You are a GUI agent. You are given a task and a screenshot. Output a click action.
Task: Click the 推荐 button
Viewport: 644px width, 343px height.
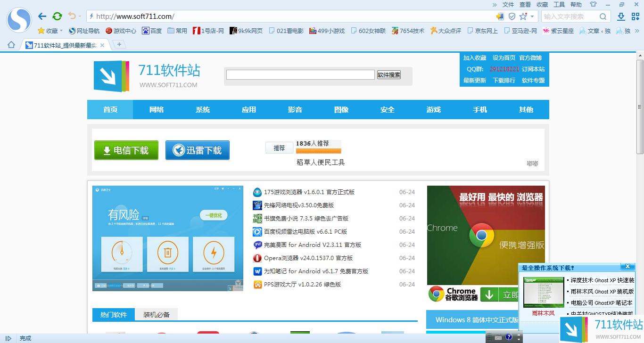pos(279,148)
